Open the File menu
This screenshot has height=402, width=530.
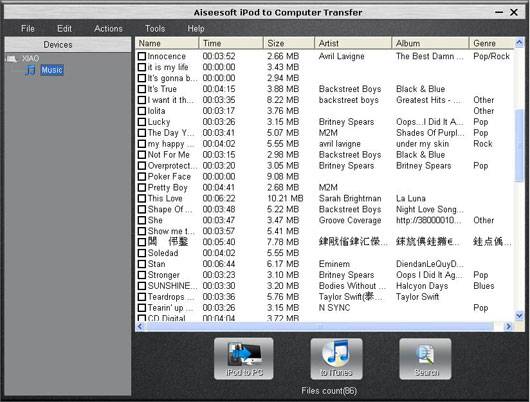[x=27, y=29]
